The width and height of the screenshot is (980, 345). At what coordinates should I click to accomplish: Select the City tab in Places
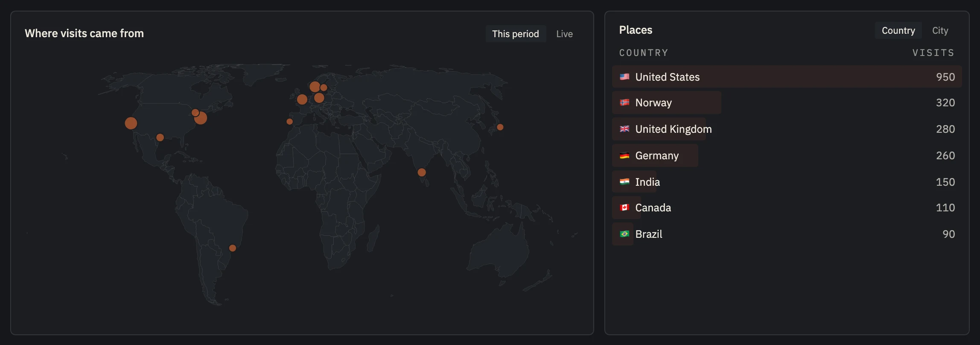[940, 30]
